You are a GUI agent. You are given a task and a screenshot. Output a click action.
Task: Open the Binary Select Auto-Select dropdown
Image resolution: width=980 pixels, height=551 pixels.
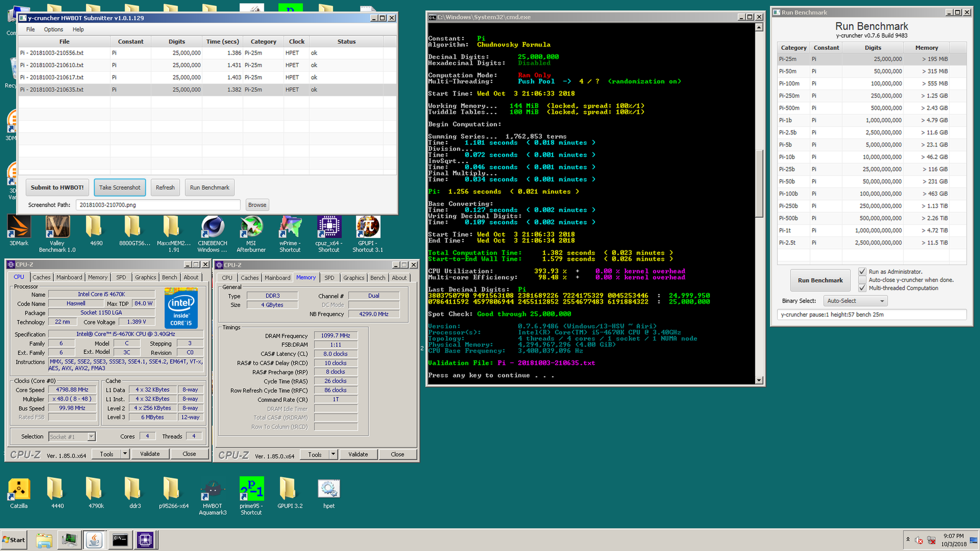tap(855, 301)
